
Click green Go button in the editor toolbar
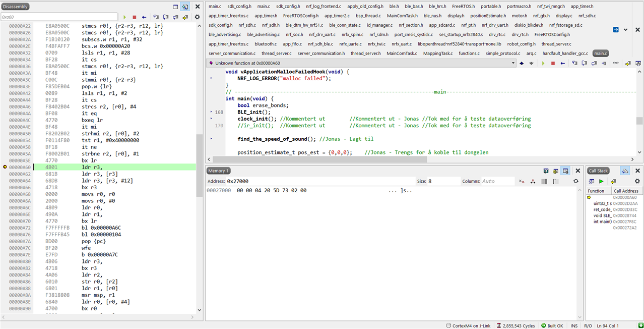click(x=543, y=63)
